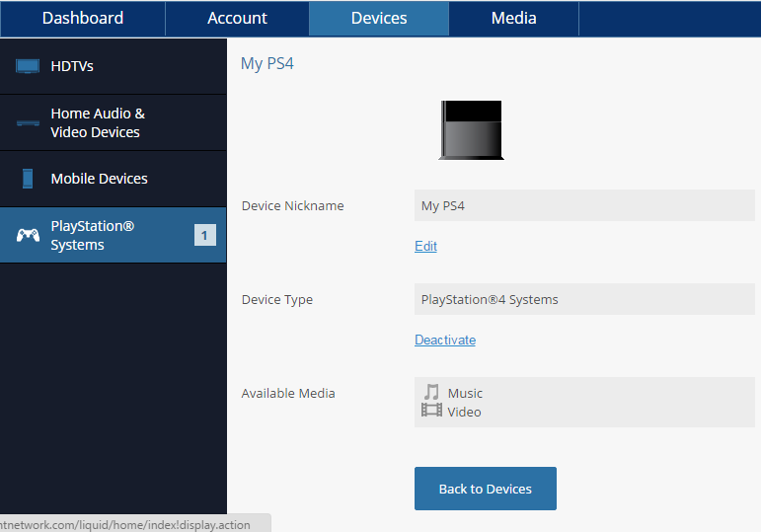Switch to the Account tab

pyautogui.click(x=237, y=19)
